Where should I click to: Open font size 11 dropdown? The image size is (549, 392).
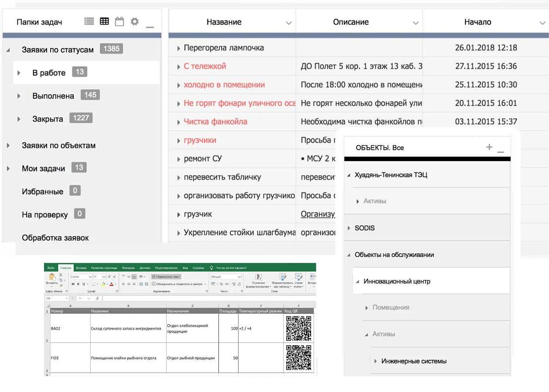point(104,277)
